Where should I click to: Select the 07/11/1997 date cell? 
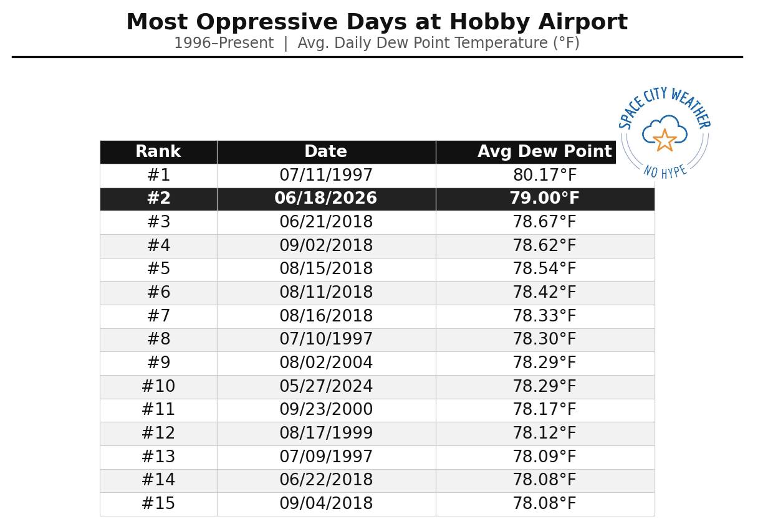(x=326, y=176)
